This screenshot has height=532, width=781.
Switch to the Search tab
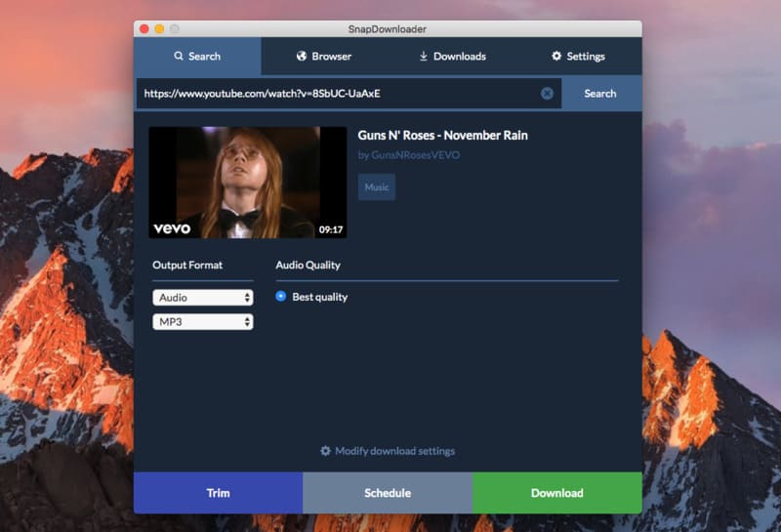click(x=197, y=56)
